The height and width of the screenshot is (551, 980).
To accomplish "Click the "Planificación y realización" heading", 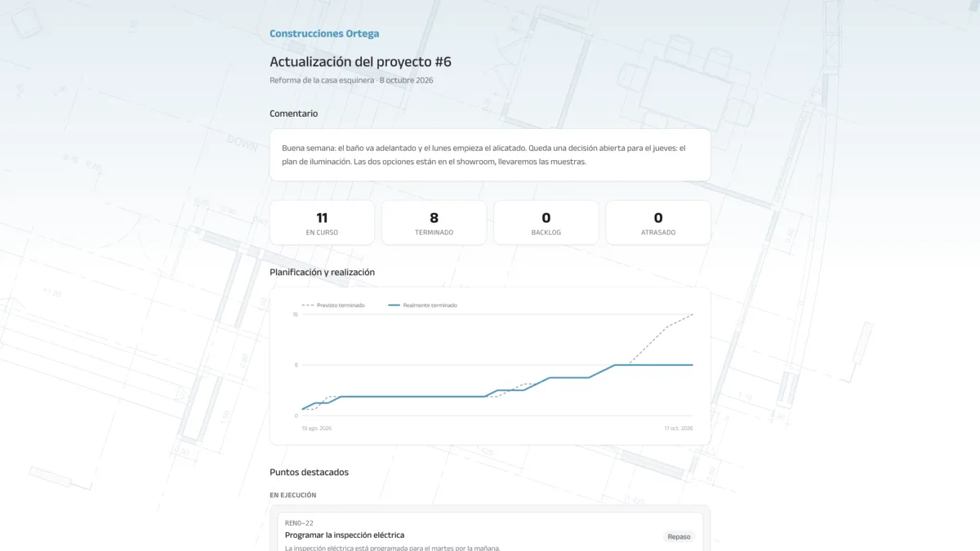I will click(322, 272).
